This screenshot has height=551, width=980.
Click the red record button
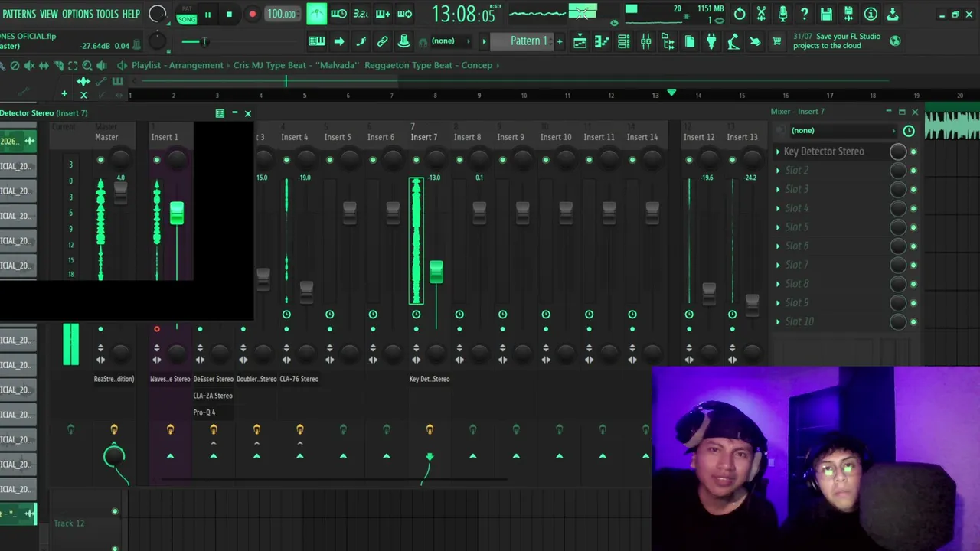click(x=252, y=14)
